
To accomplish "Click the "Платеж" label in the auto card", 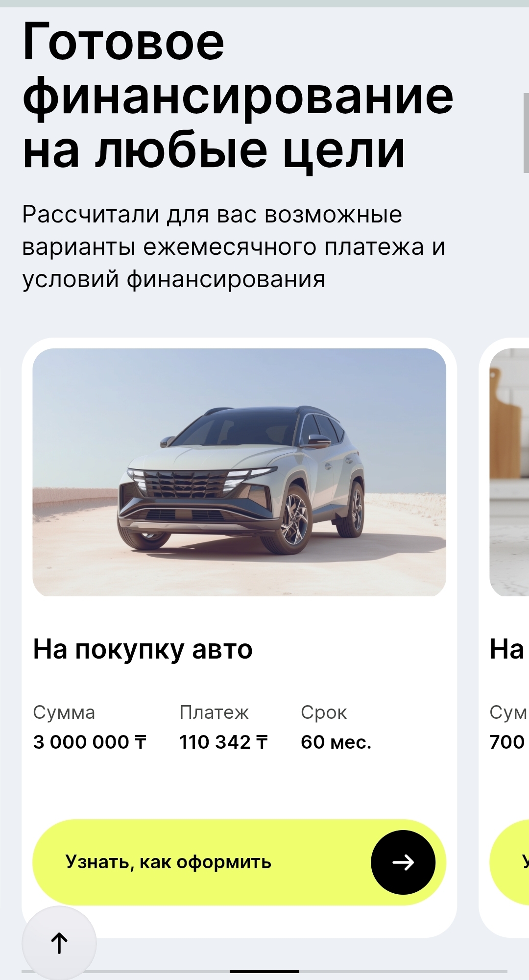I will 214,712.
